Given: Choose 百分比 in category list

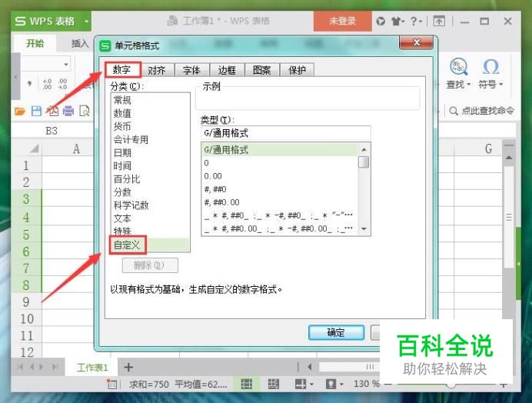Looking at the screenshot, I should pyautogui.click(x=150, y=179).
